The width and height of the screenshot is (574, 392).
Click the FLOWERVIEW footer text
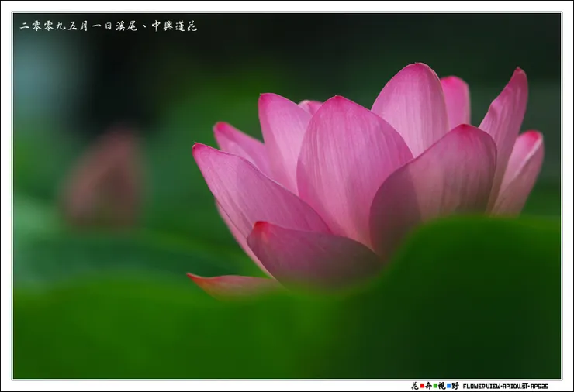coord(506,386)
